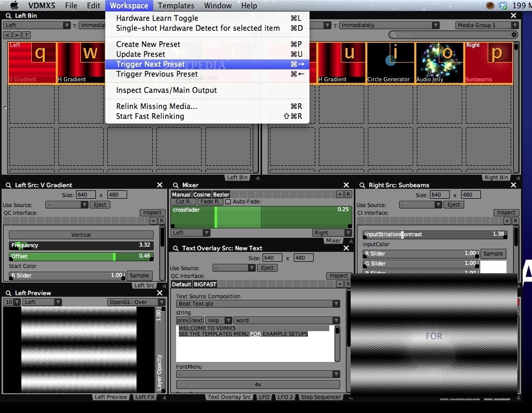
Task: Open the Mixer Left layer dropdown
Action: click(x=190, y=233)
